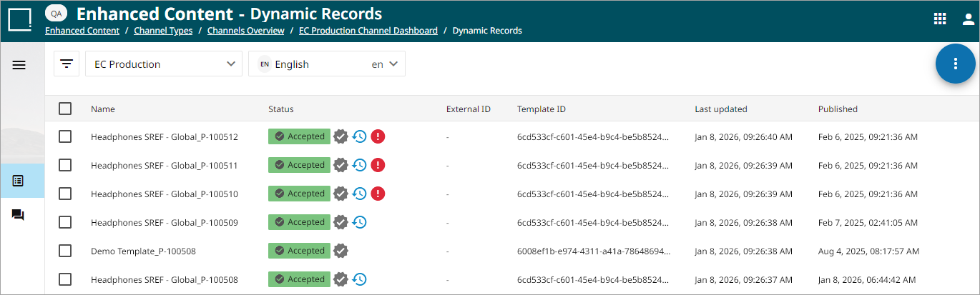Viewport: 980px width, 295px height.
Task: Sort by the Last updated column header
Action: (x=721, y=109)
